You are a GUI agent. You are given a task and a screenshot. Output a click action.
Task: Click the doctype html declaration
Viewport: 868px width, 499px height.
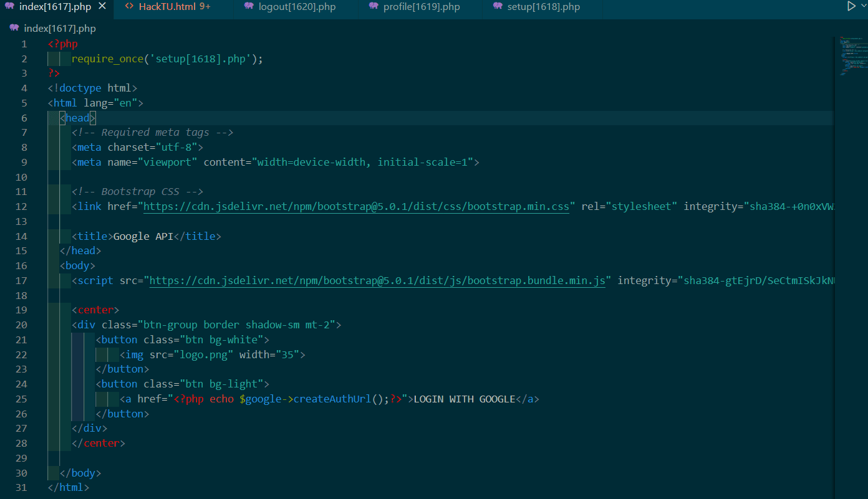pos(92,88)
